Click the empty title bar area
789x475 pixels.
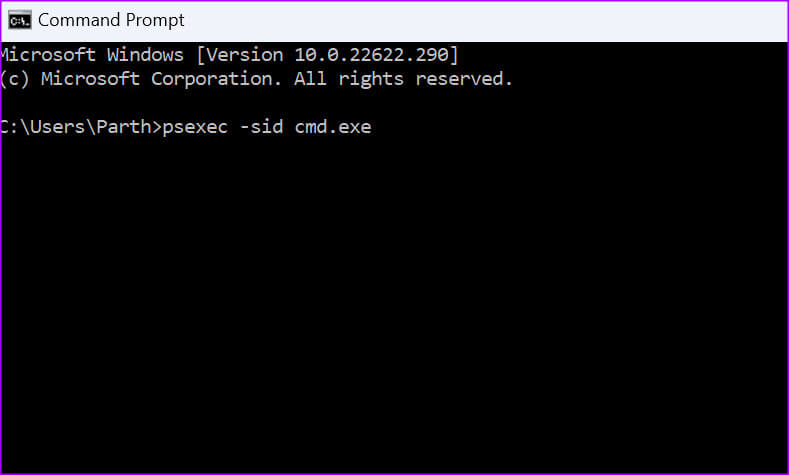pos(483,21)
